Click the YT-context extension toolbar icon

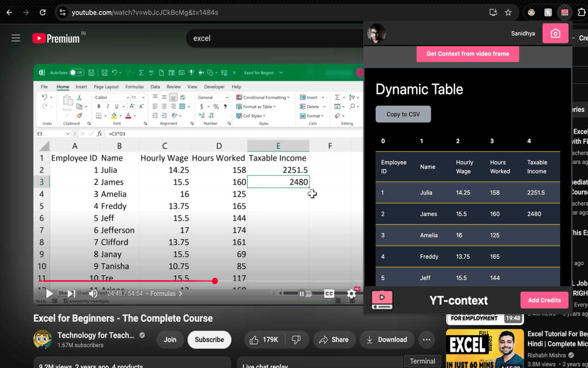[565, 12]
